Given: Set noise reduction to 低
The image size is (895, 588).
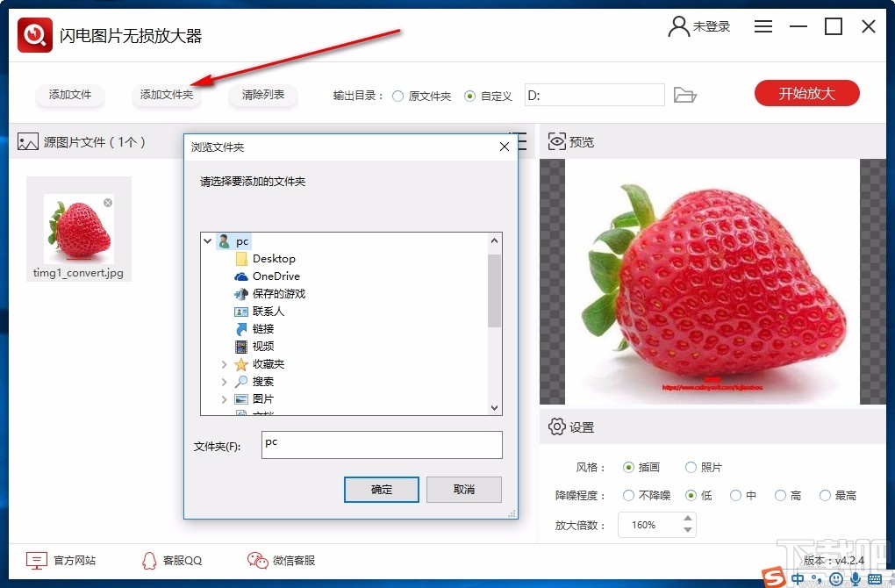Looking at the screenshot, I should (x=691, y=495).
